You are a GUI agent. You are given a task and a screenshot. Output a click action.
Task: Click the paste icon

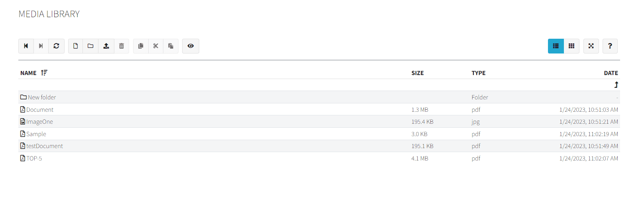coord(171,46)
